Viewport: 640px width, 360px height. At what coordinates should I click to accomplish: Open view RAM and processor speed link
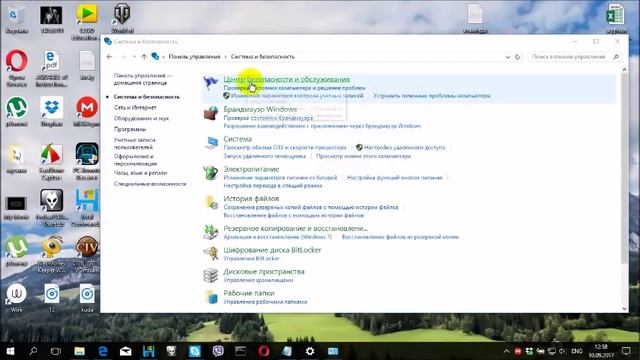[x=285, y=147]
